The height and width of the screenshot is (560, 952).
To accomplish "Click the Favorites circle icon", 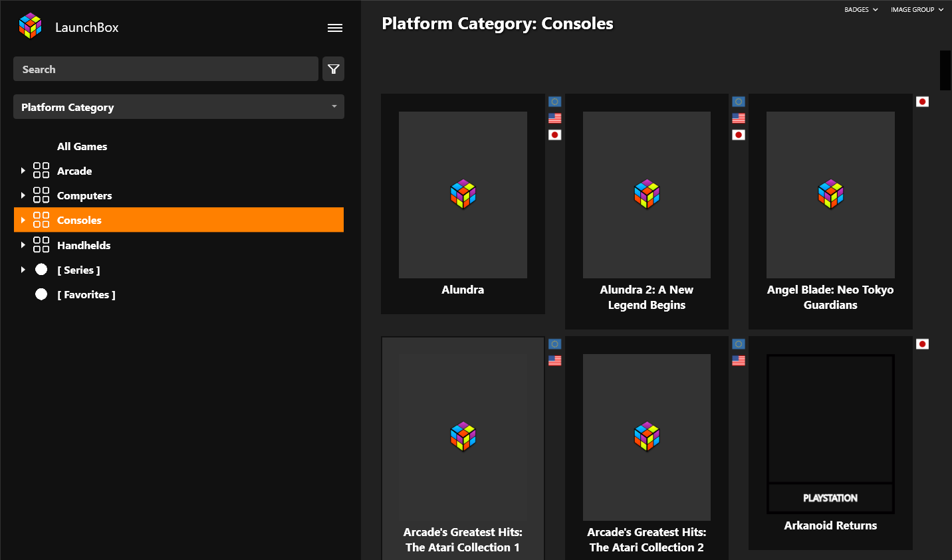I will click(x=41, y=294).
